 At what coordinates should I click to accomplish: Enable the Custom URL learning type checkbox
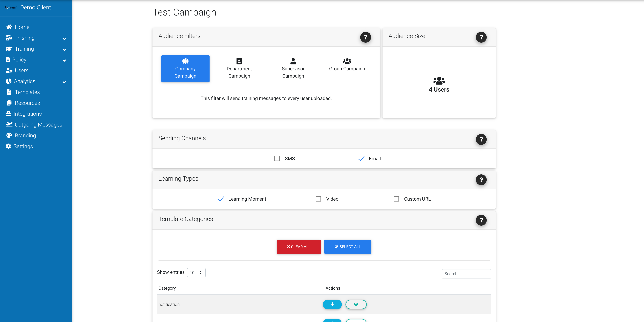pos(396,199)
